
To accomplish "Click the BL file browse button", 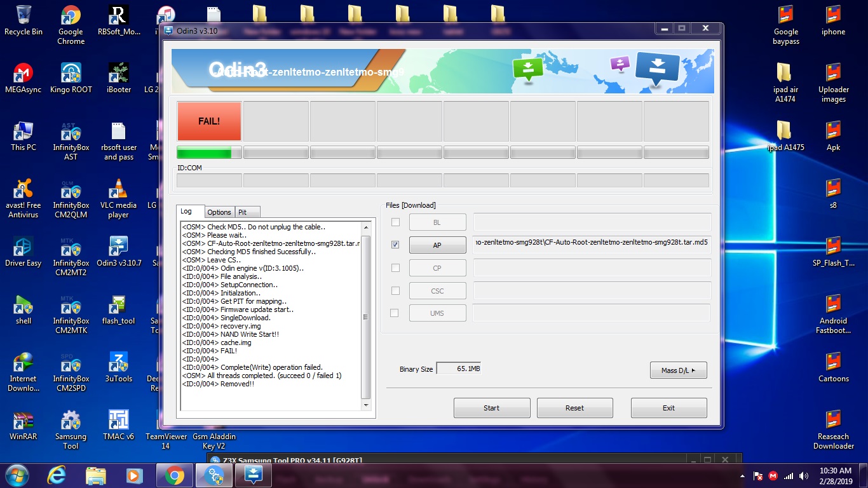I will 437,222.
